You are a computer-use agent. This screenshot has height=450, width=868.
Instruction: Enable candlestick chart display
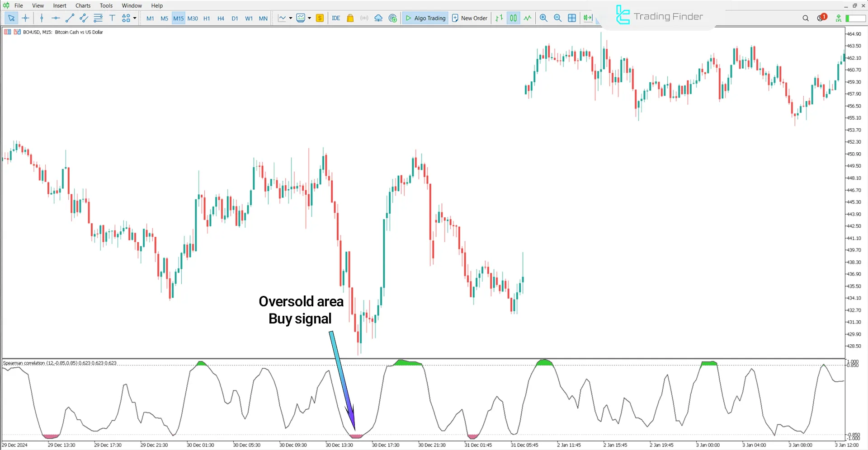click(x=513, y=18)
